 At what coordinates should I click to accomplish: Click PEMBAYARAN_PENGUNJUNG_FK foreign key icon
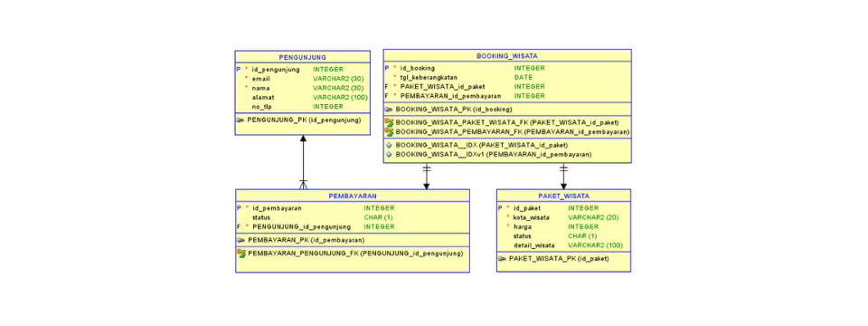click(241, 253)
